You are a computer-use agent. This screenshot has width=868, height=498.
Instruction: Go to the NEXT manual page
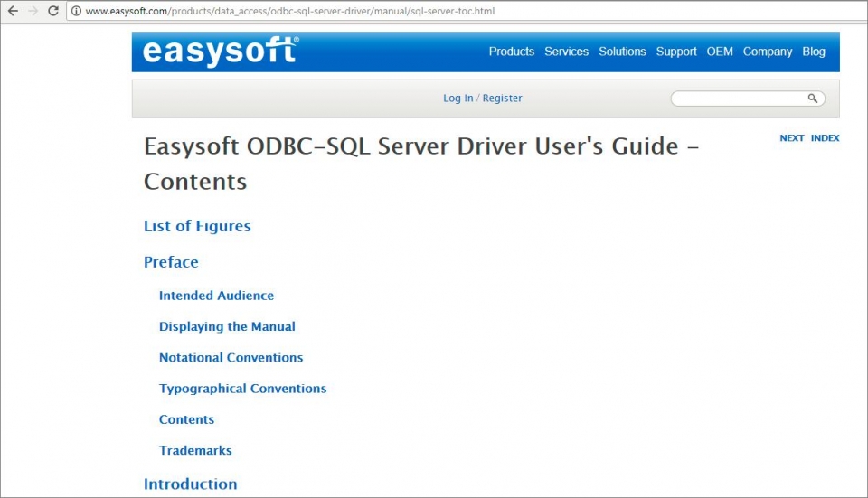(791, 138)
